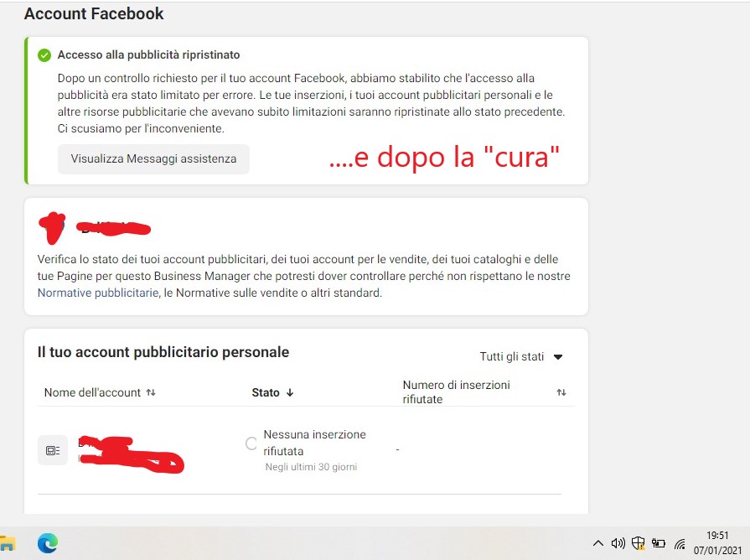Screen dimensions: 750x560
Task: Click Accesso alla pubblicità ripristinato title
Action: coord(149,55)
